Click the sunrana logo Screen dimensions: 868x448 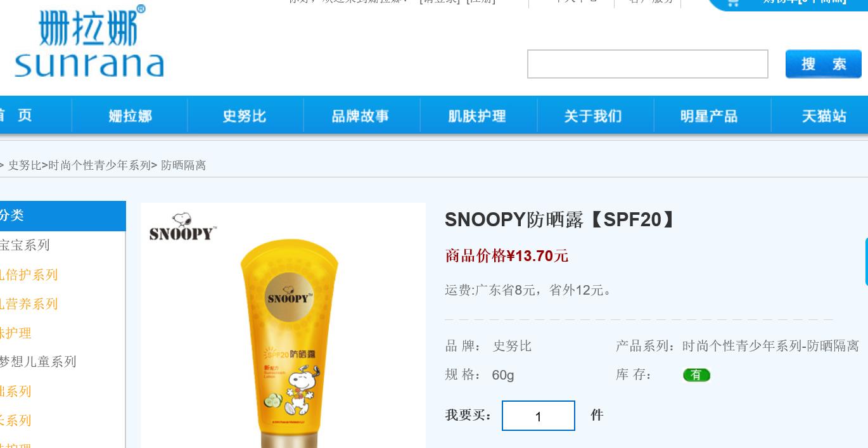point(89,41)
